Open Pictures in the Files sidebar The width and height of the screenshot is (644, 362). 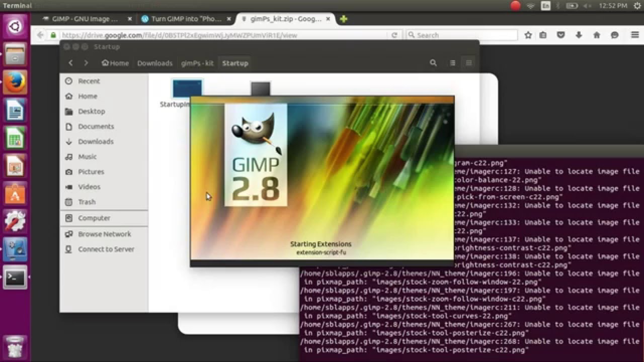tap(104, 171)
